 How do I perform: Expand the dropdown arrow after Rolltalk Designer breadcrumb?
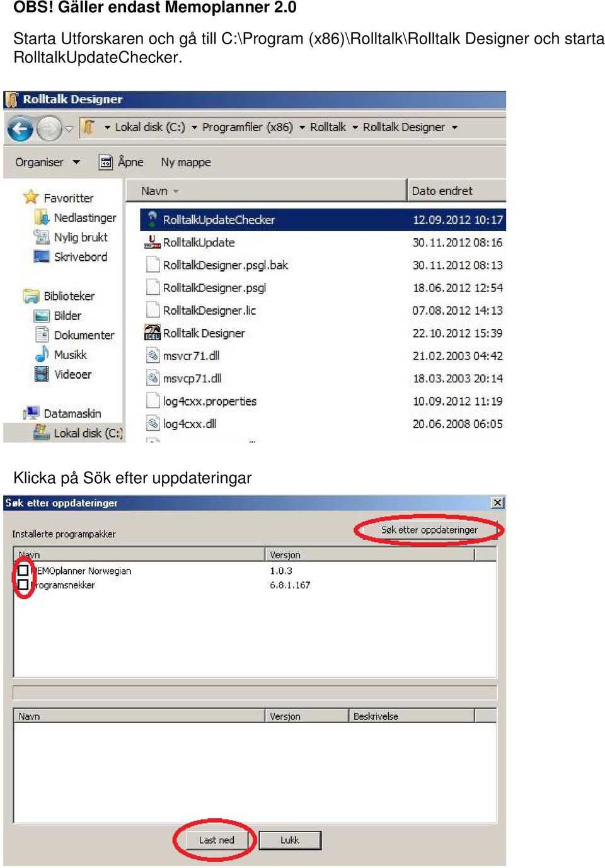point(454,127)
